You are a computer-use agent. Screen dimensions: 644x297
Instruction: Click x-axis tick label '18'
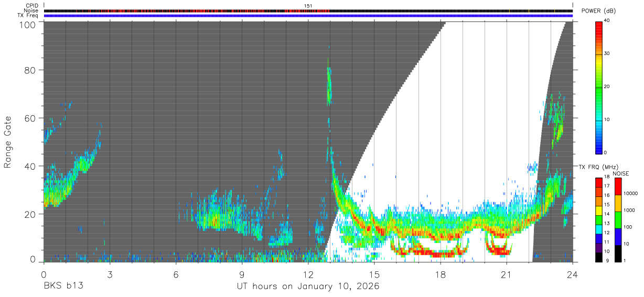(x=440, y=274)
